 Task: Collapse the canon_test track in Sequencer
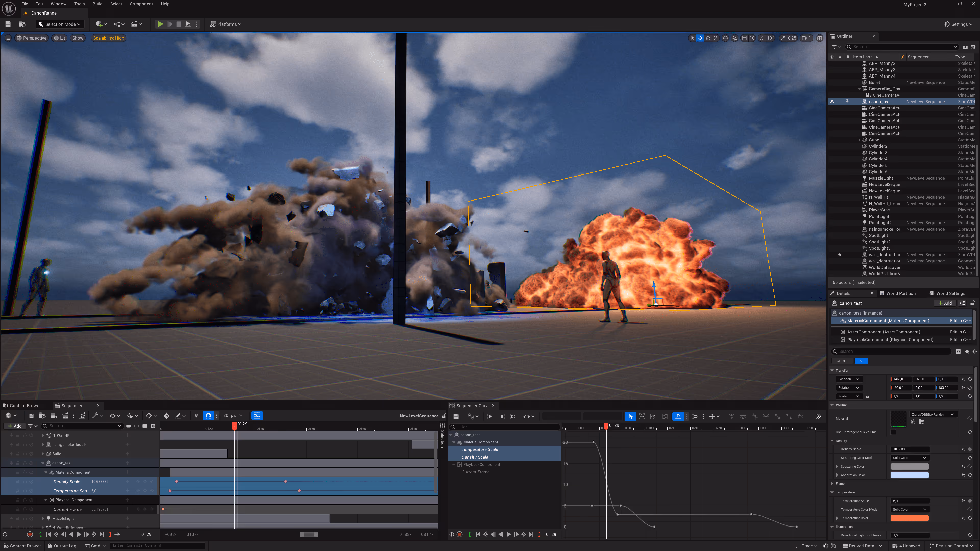[43, 463]
